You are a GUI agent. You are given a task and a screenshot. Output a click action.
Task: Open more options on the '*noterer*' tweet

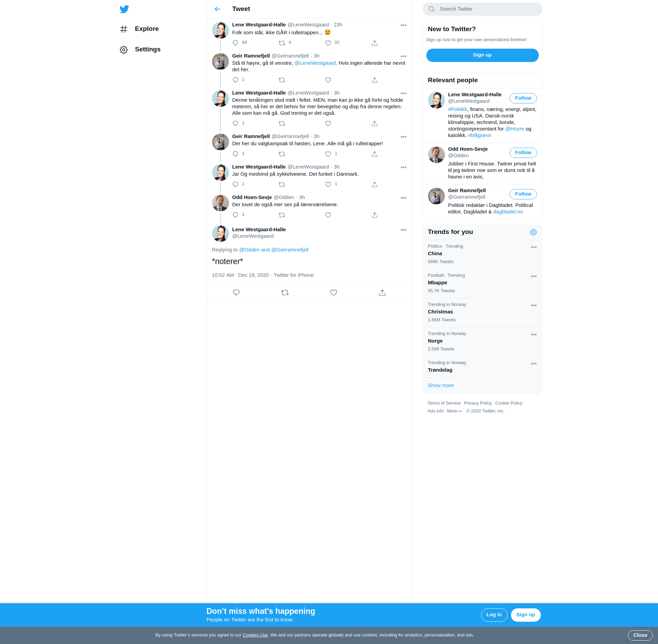(x=403, y=230)
